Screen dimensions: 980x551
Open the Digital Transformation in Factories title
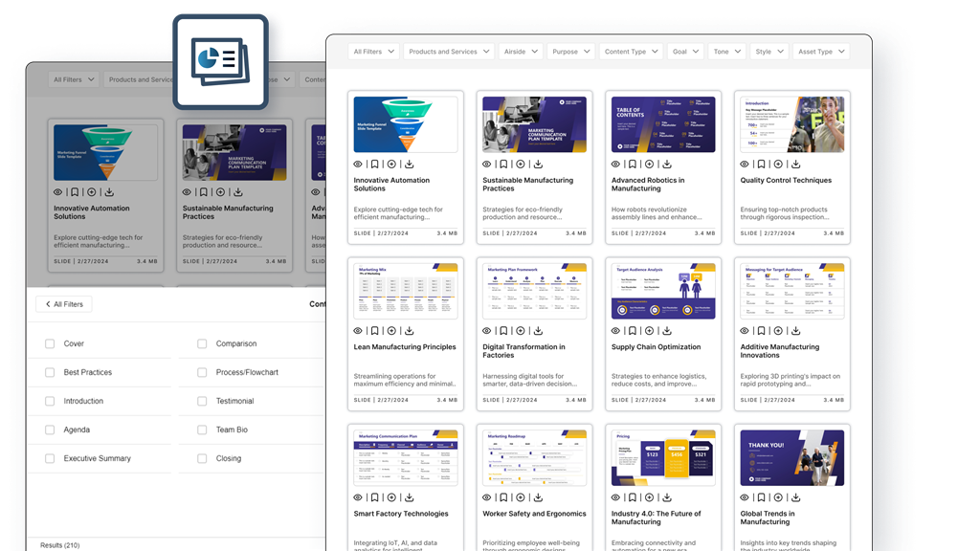523,351
